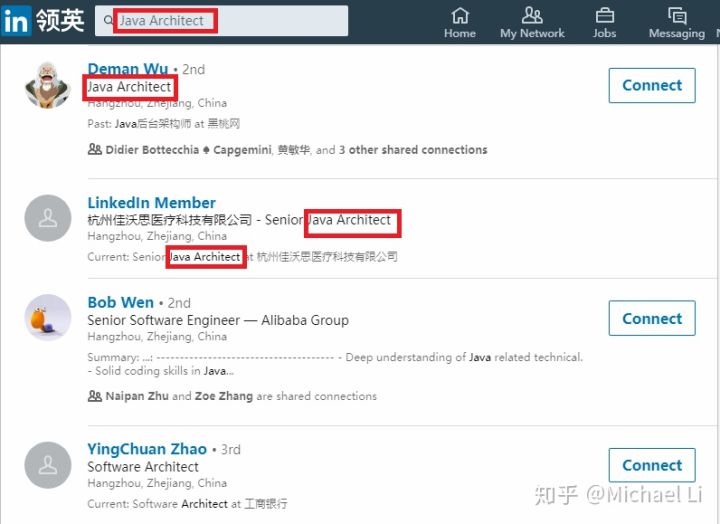The width and height of the screenshot is (720, 524).
Task: Click 'Current: Software Architect at' line
Action: pos(187,504)
